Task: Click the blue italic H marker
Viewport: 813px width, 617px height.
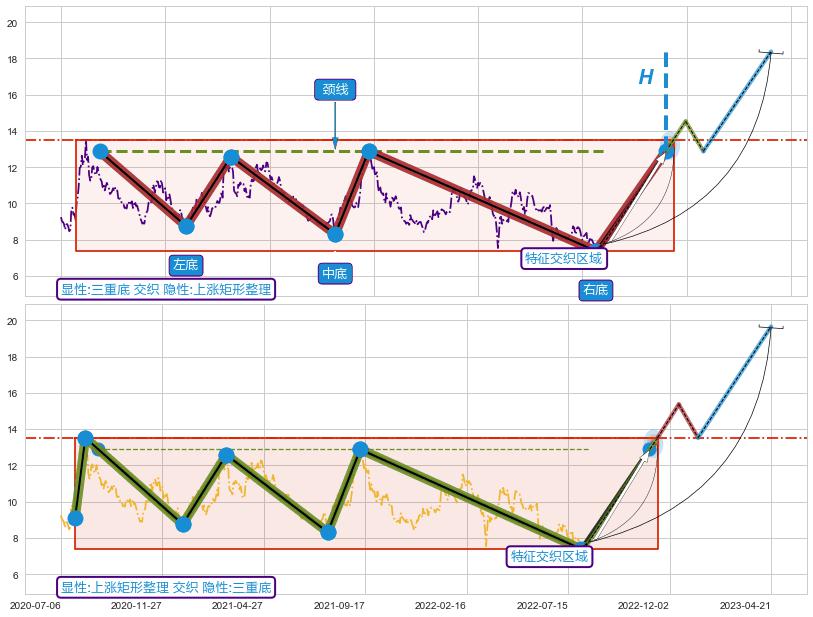Action: (x=646, y=78)
